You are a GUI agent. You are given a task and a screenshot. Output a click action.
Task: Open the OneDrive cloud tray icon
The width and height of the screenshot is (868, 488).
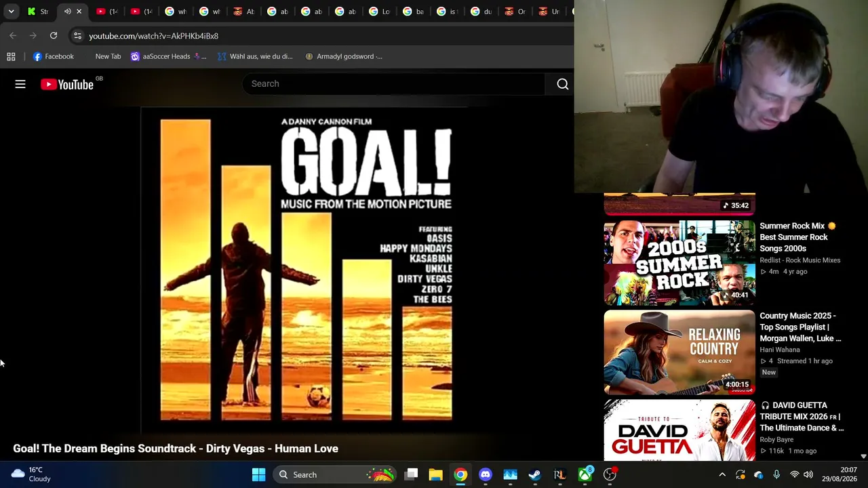click(x=758, y=474)
